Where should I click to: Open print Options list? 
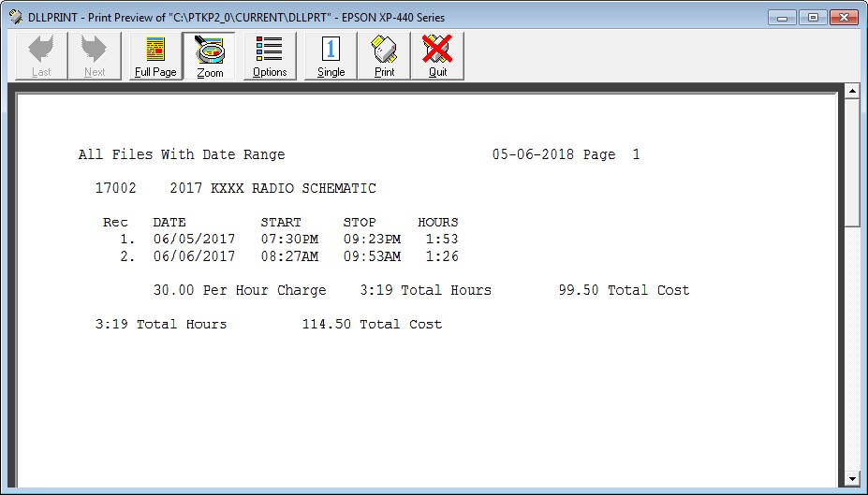click(x=270, y=56)
